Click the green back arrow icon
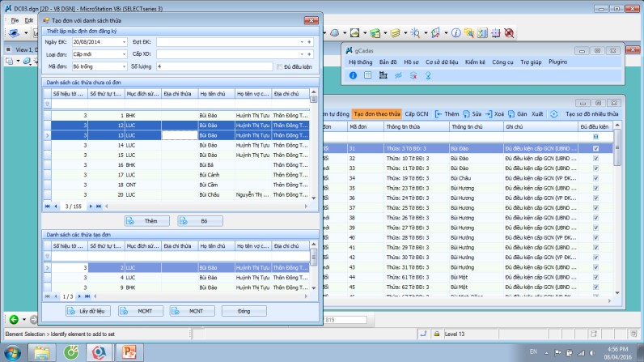The height and width of the screenshot is (362, 644). pyautogui.click(x=14, y=319)
